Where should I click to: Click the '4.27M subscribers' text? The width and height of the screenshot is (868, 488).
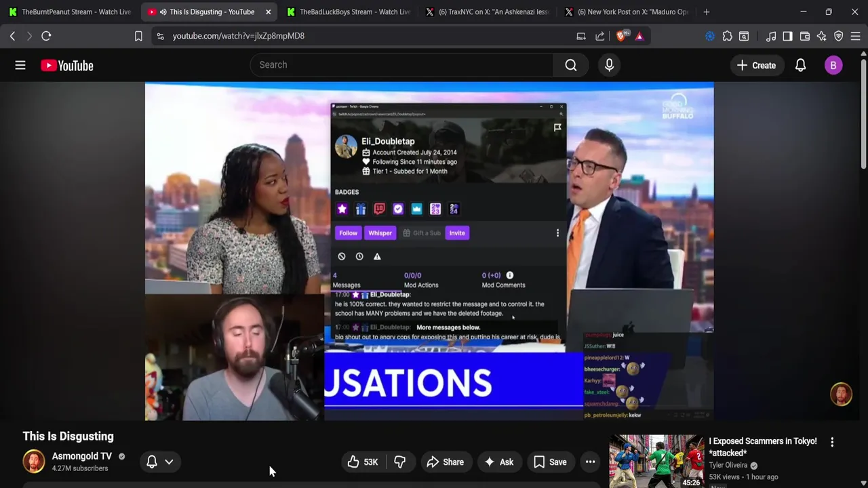click(80, 468)
